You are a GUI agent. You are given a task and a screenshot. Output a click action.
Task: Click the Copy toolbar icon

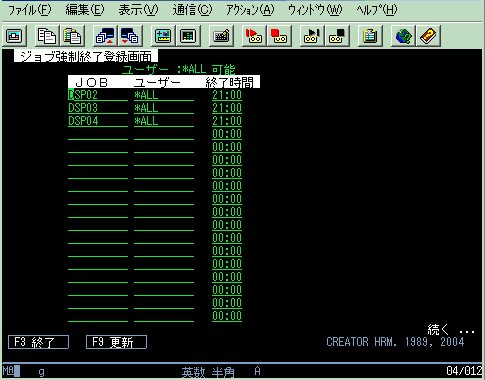click(47, 36)
